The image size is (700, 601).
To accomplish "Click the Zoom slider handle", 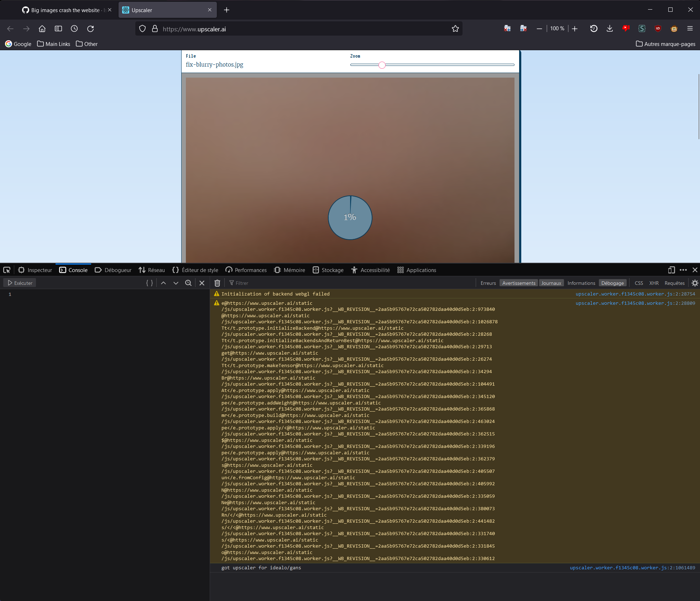I will point(382,65).
